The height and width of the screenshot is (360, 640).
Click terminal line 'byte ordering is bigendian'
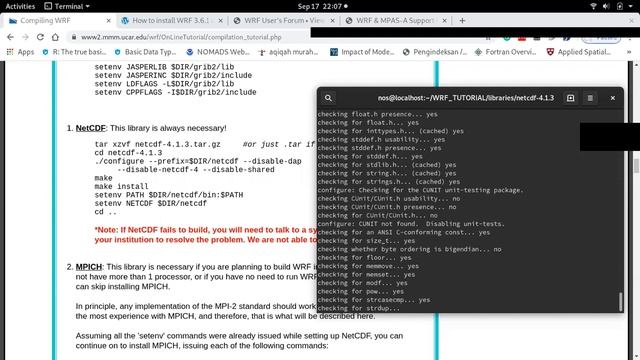click(409, 249)
